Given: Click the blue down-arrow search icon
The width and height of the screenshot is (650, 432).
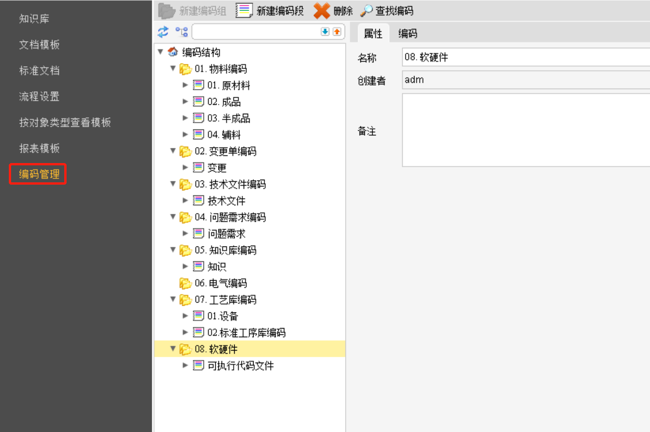Looking at the screenshot, I should (325, 32).
